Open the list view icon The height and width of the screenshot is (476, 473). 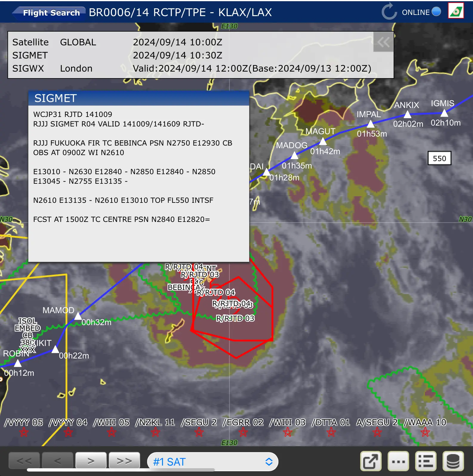coord(426,461)
